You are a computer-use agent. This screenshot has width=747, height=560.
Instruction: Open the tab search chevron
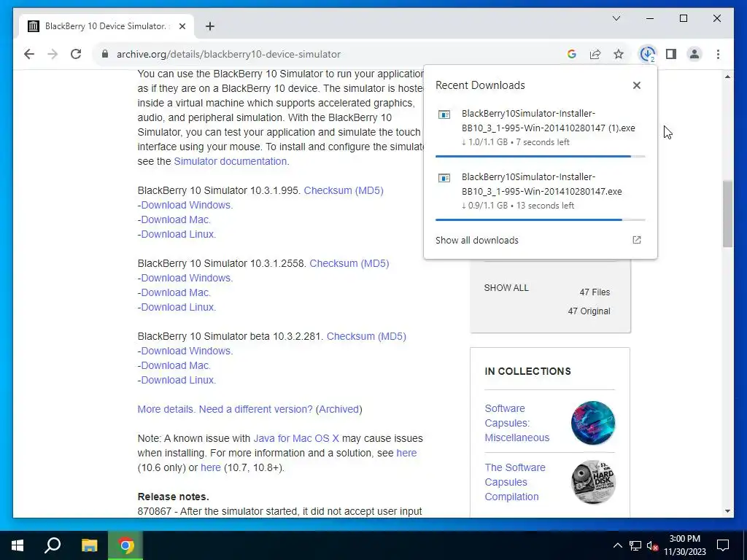pyautogui.click(x=616, y=18)
